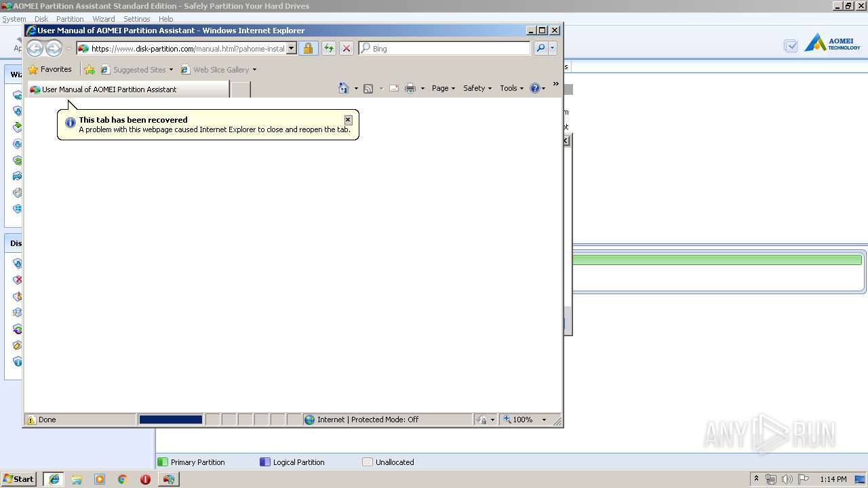Open the Web Slice Gallery link

(x=214, y=69)
